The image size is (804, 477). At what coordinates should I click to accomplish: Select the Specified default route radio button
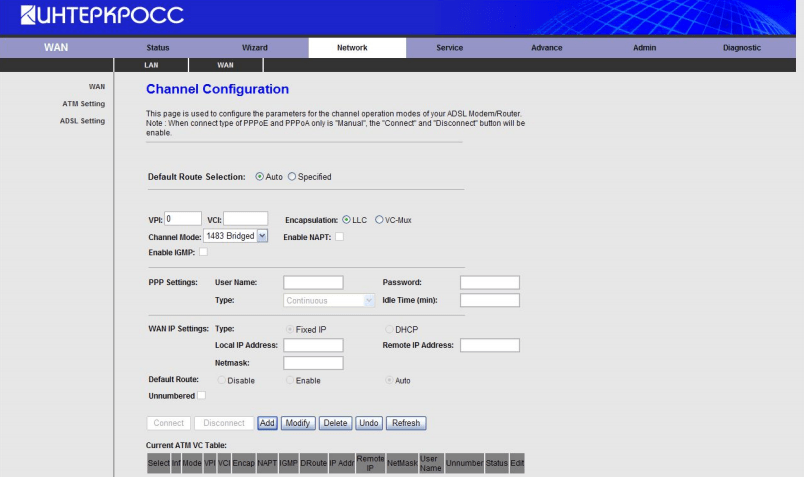tap(292, 177)
